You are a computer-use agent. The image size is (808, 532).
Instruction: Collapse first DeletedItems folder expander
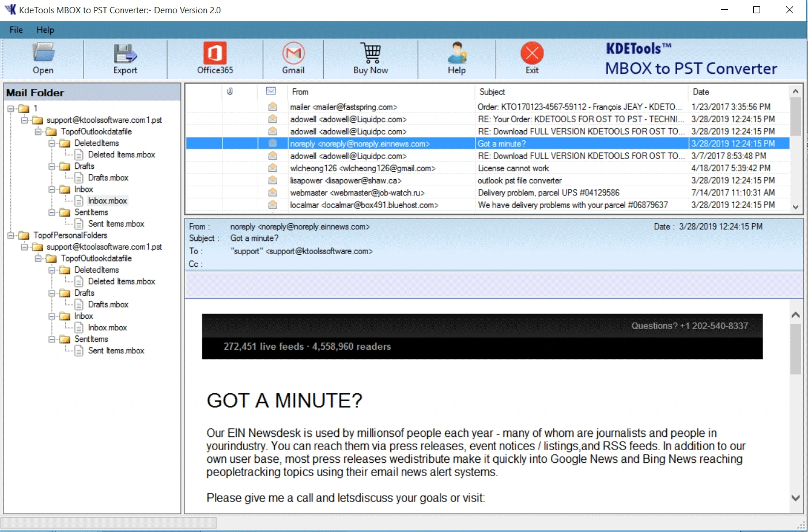point(52,143)
